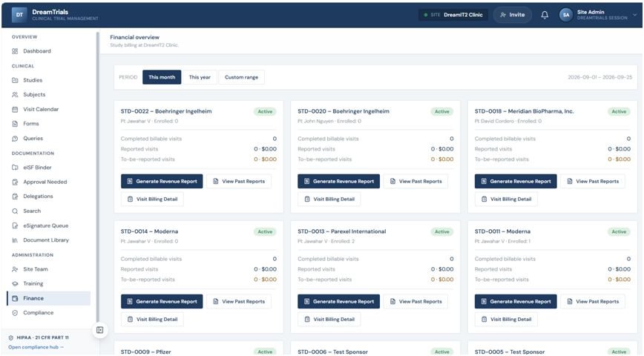Generate Revenue Report for STD-0020
644x356 pixels.
[339, 181]
